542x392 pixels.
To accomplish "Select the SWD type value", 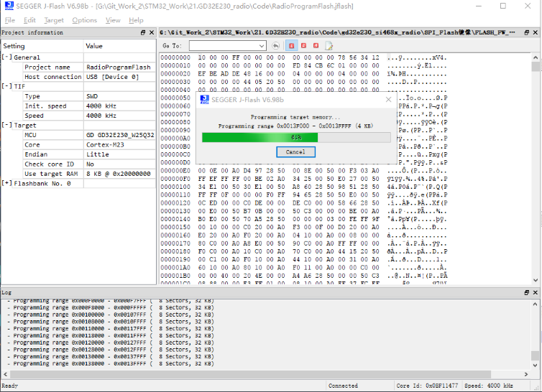I will point(92,96).
